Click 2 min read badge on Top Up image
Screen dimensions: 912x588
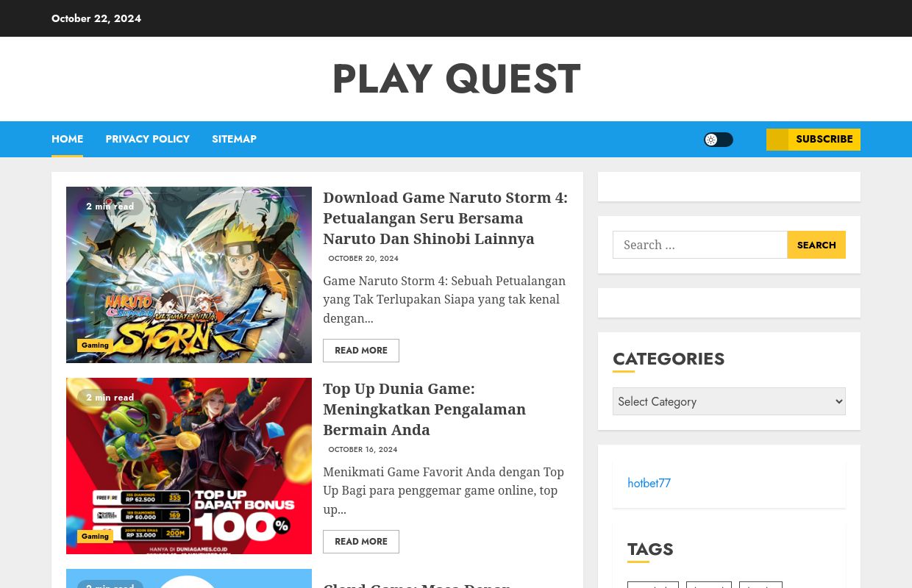tap(110, 398)
